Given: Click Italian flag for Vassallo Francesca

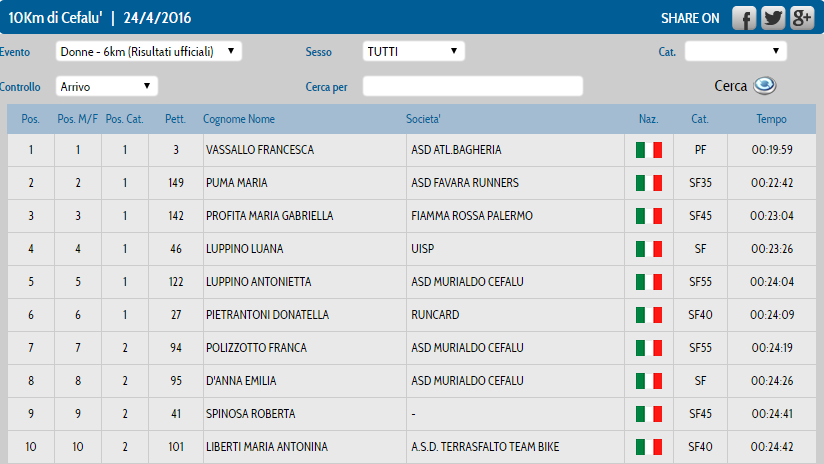Looking at the screenshot, I should [x=648, y=150].
